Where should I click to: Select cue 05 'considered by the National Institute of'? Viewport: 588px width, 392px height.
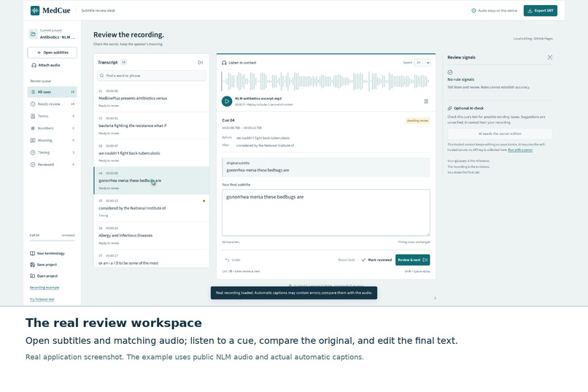coord(151,208)
